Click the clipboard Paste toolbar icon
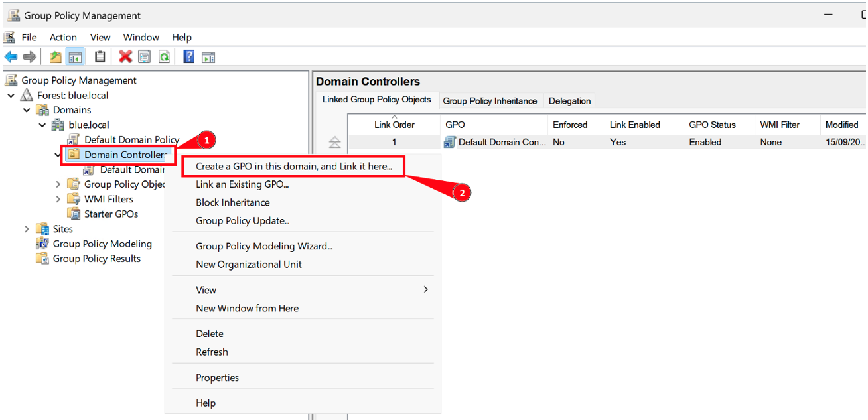 (100, 57)
